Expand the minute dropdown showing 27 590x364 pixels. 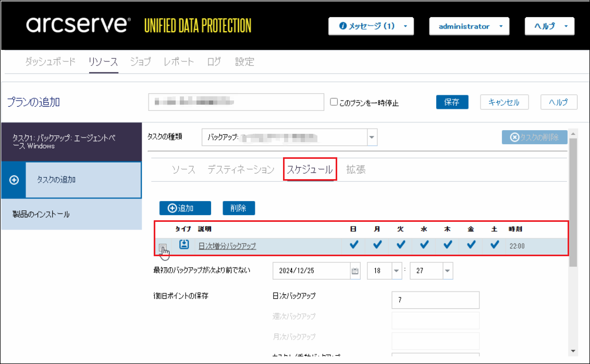[447, 271]
